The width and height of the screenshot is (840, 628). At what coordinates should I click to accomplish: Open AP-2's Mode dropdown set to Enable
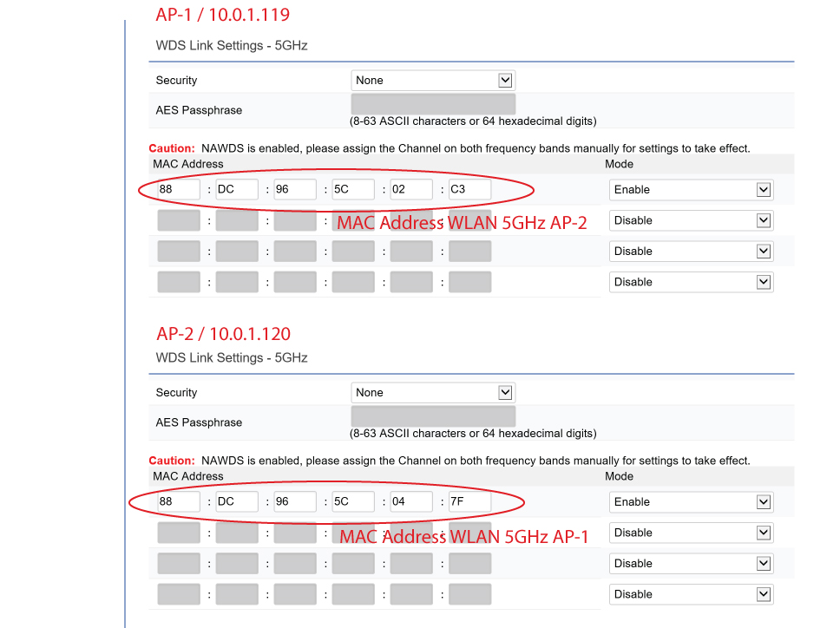pos(691,501)
